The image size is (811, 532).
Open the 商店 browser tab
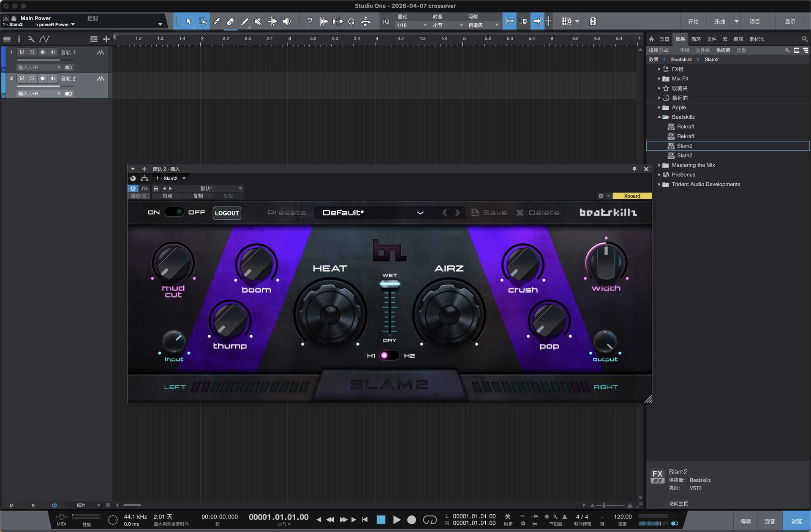(738, 39)
